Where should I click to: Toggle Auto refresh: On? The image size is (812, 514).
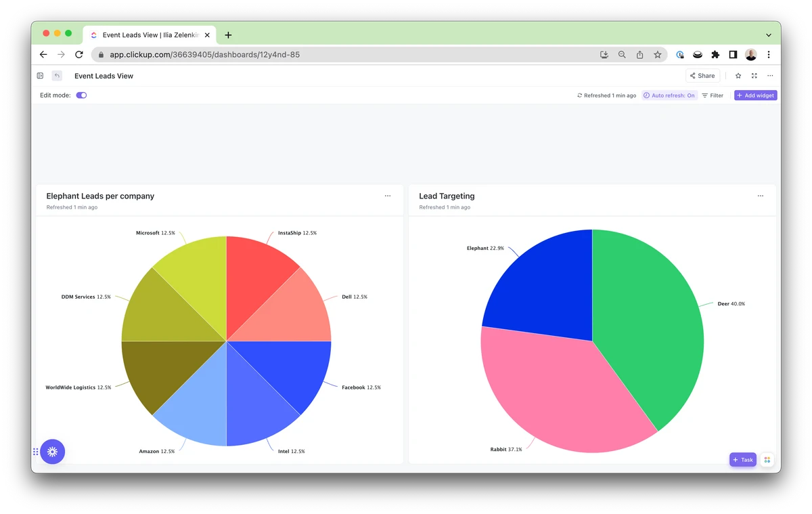[x=669, y=95]
